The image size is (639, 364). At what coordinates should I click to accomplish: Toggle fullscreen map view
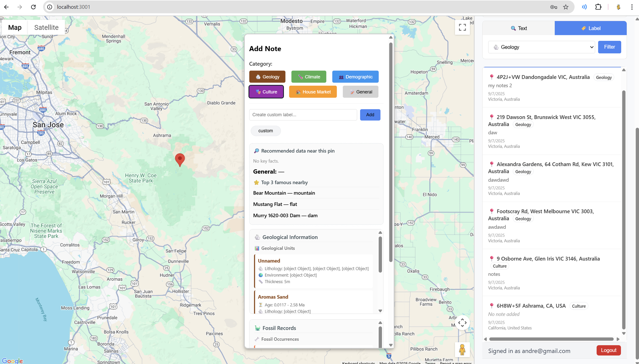pos(462,27)
